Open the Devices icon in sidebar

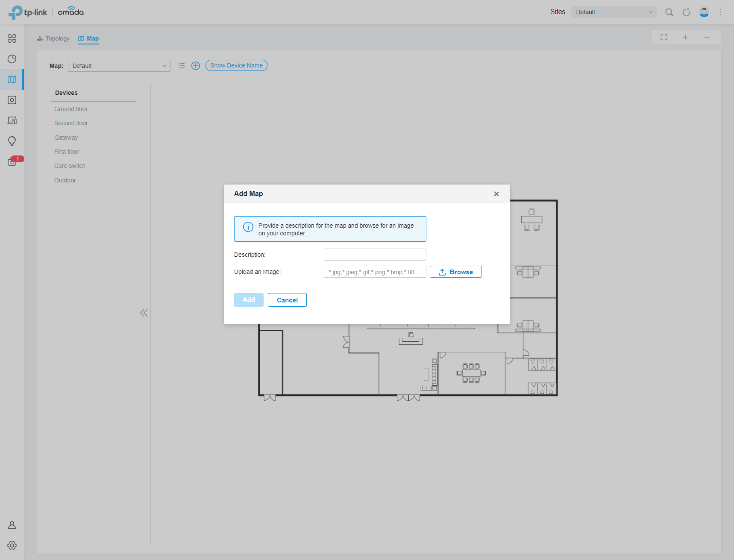pos(12,100)
